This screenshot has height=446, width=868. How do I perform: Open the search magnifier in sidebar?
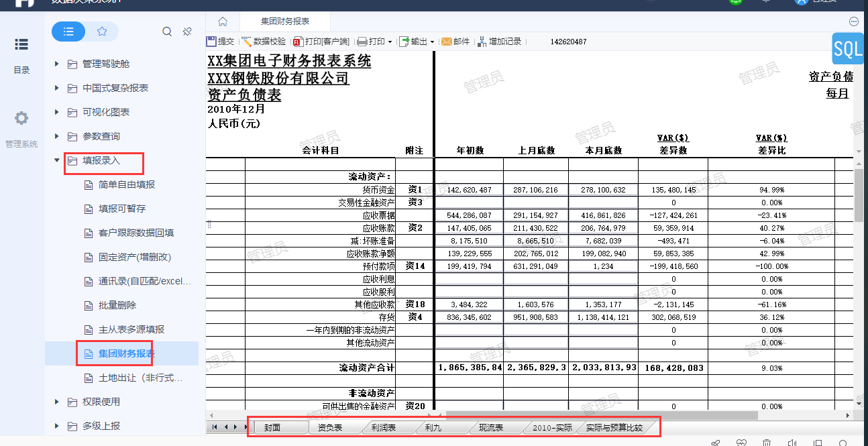pyautogui.click(x=167, y=32)
